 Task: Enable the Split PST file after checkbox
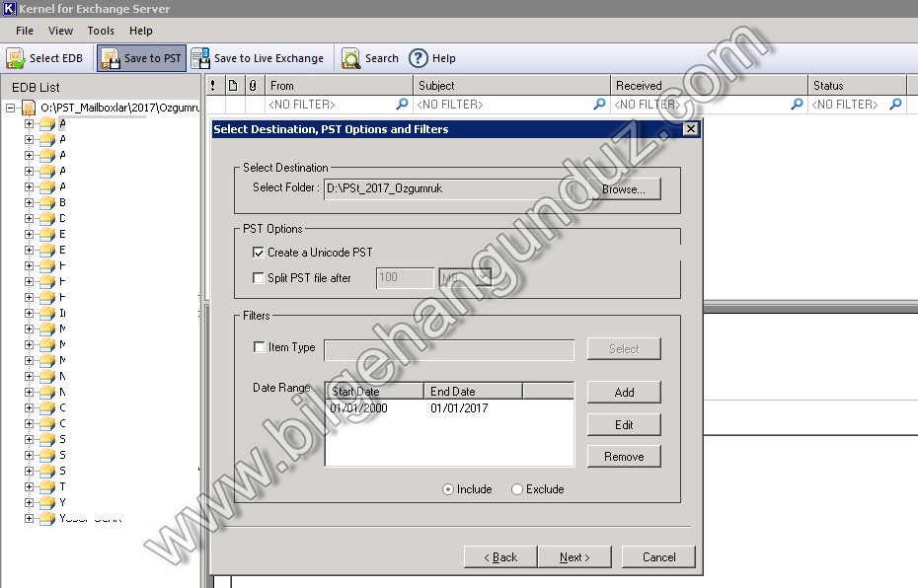(x=259, y=278)
